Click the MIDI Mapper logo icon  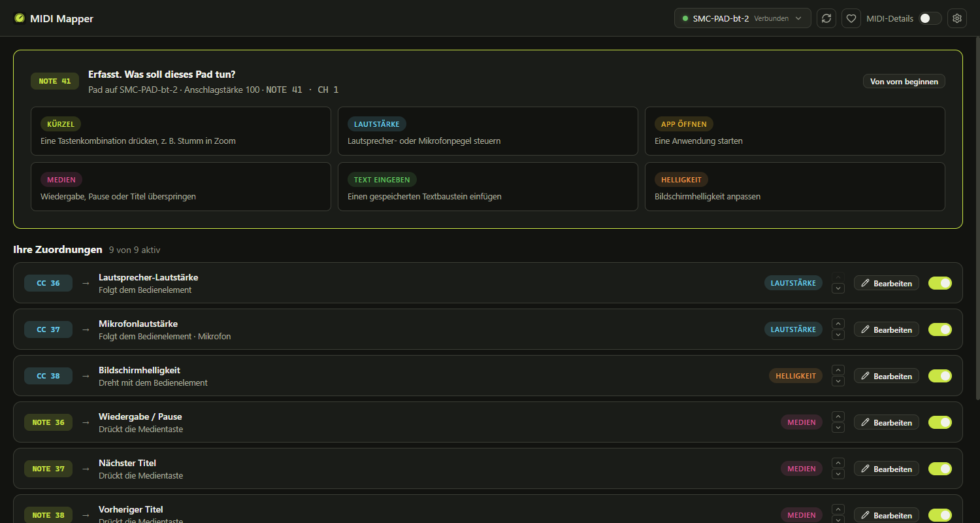click(20, 18)
